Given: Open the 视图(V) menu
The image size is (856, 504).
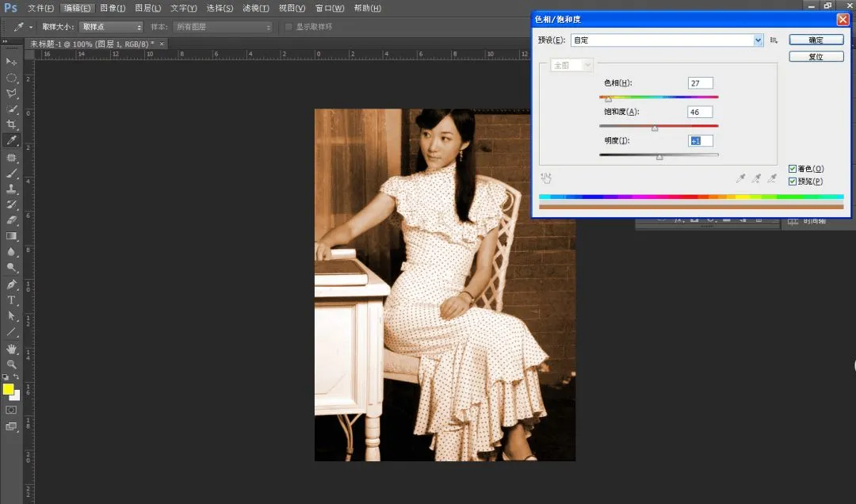Looking at the screenshot, I should click(x=292, y=8).
